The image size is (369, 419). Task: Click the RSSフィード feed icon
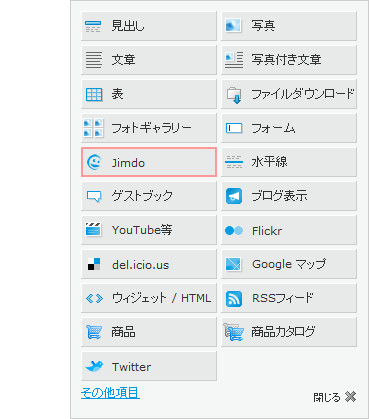[234, 299]
